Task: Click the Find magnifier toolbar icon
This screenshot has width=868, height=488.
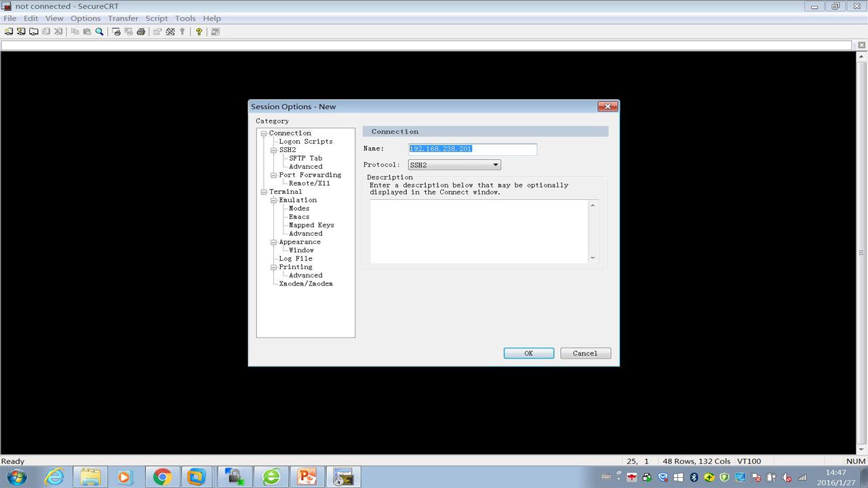Action: (x=99, y=31)
